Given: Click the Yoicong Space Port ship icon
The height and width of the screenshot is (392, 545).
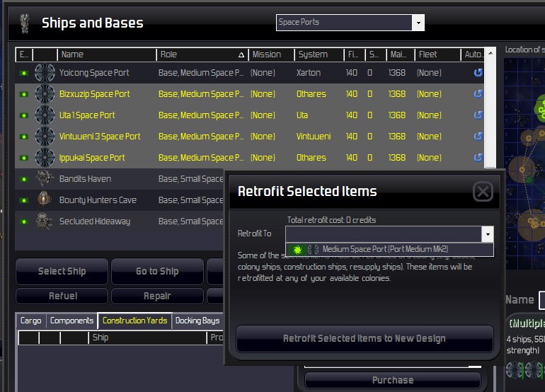Looking at the screenshot, I should pyautogui.click(x=45, y=73).
